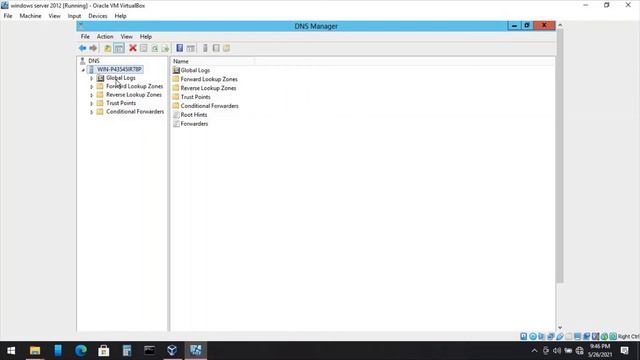Click the volume speaker tray icon
Viewport: 640px width, 360px height.
pyautogui.click(x=557, y=351)
